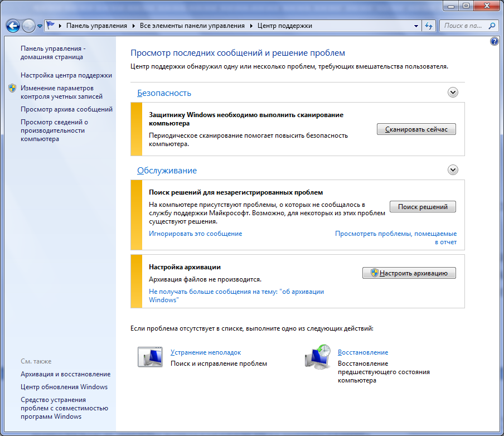Viewport: 504px width, 436px height.
Task: Open the blue Help question mark icon
Action: (x=495, y=41)
